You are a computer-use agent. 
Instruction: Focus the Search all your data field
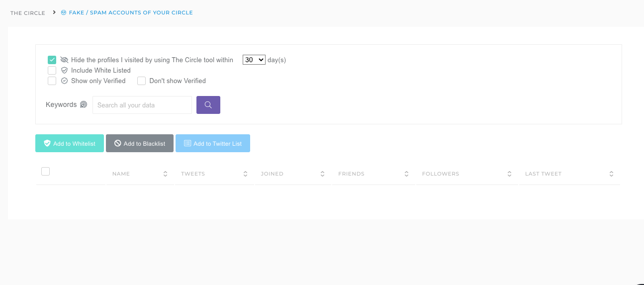coord(142,105)
